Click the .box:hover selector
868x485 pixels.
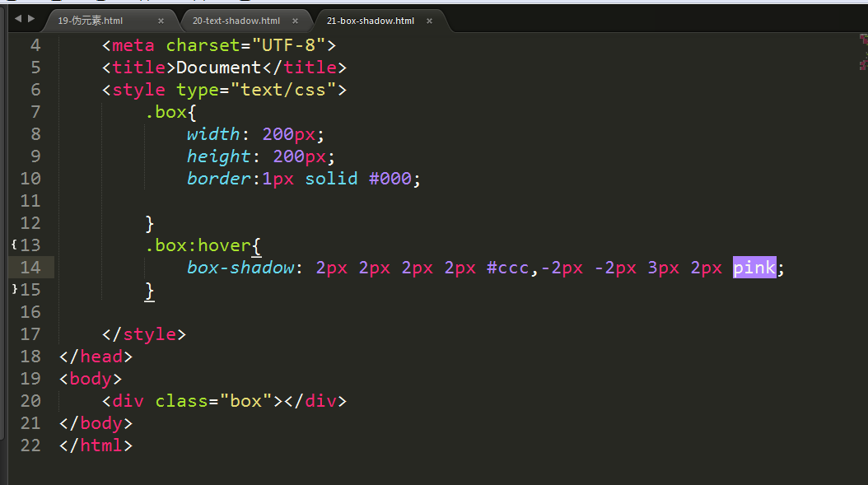pos(198,245)
